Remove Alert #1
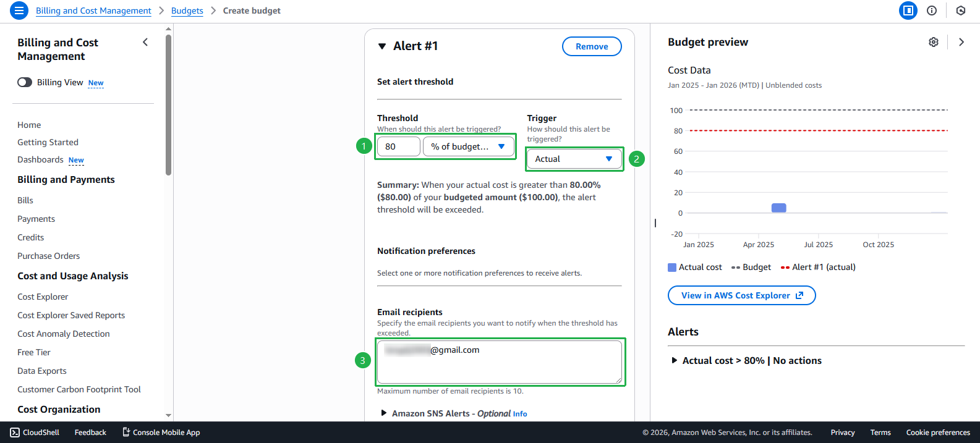 pyautogui.click(x=592, y=46)
